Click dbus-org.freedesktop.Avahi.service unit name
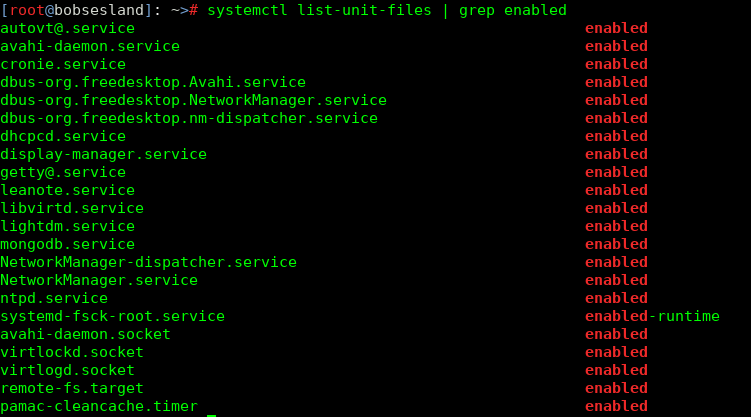 (x=153, y=82)
